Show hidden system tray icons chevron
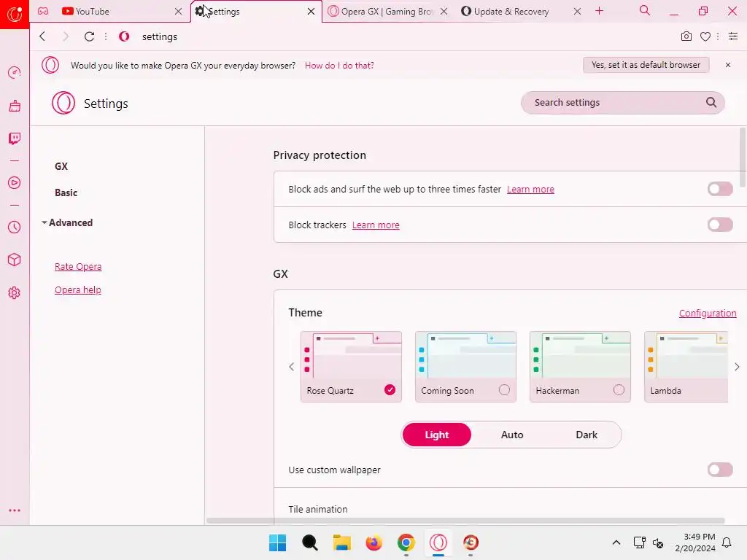Image resolution: width=747 pixels, height=560 pixels. tap(616, 542)
